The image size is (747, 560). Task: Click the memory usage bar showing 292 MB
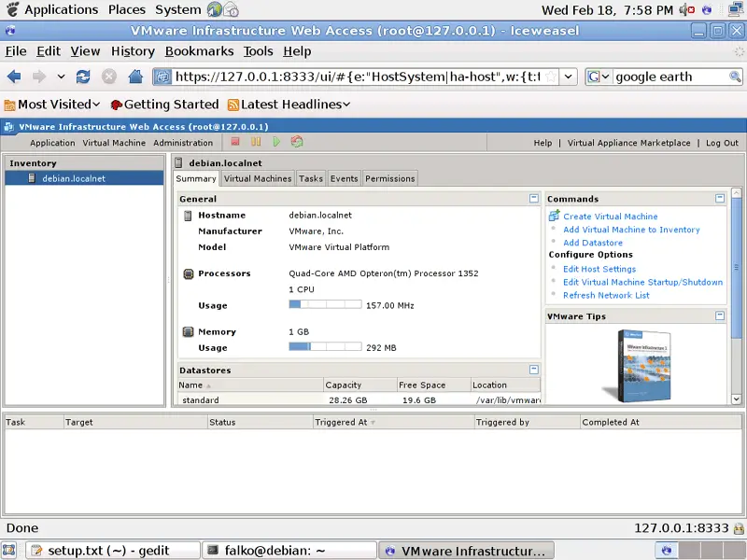pyautogui.click(x=325, y=346)
